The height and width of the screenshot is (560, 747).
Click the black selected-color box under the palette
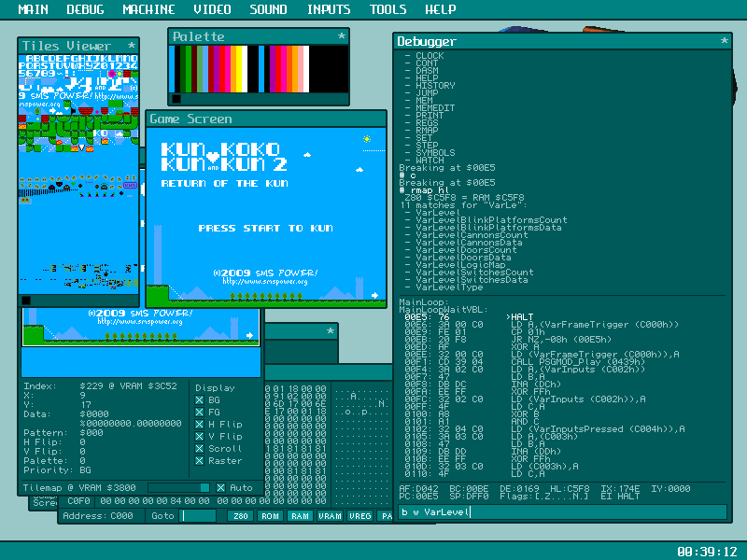(x=176, y=99)
